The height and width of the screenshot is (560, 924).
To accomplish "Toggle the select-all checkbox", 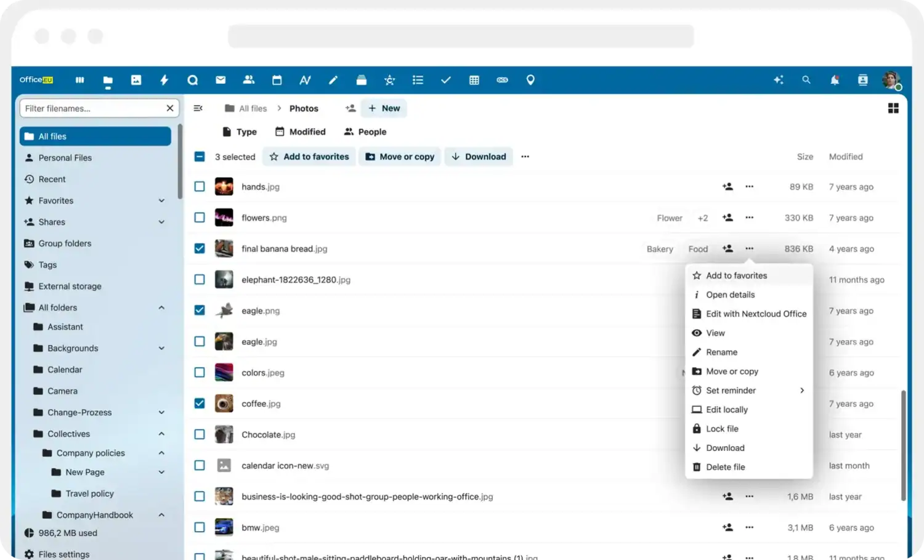I will click(x=200, y=156).
